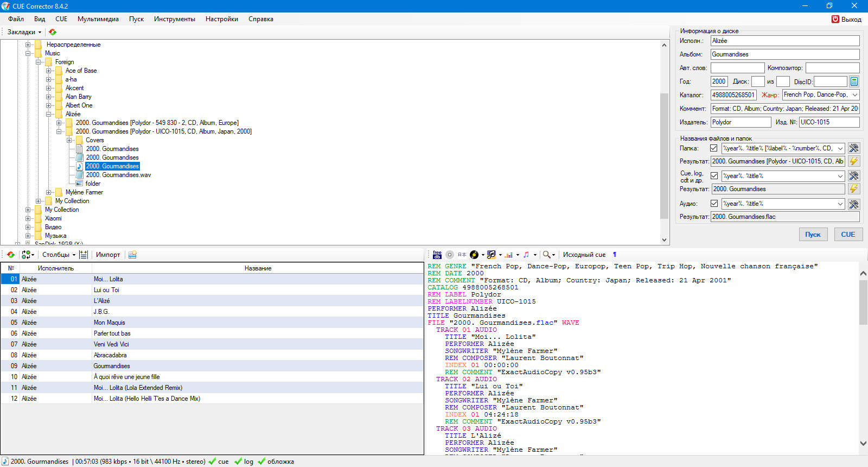The width and height of the screenshot is (868, 467).
Task: Expand the Mylène Farmer folder
Action: coord(49,192)
